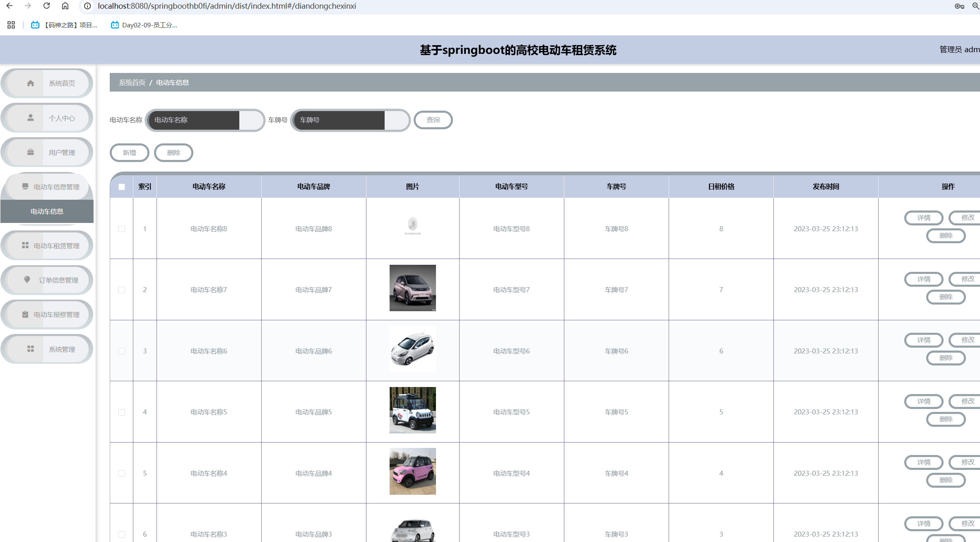Click 系统首页 in the breadcrumb
This screenshot has width=980, height=542.
132,82
